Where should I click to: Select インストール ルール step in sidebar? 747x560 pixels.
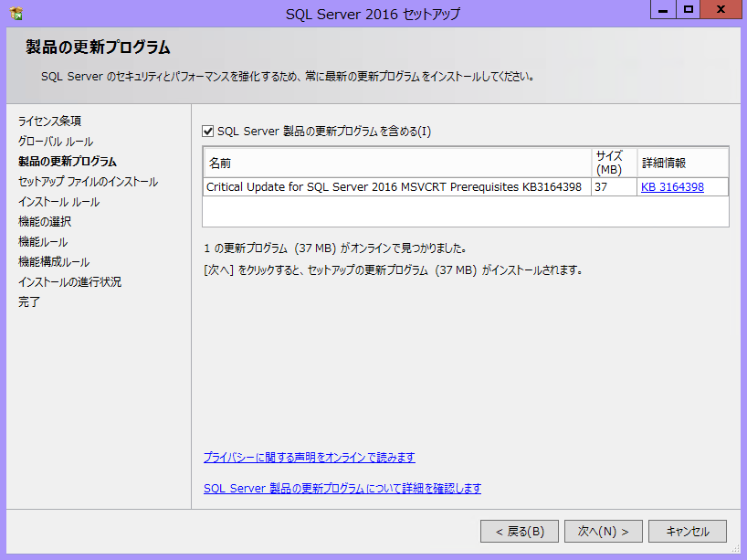tap(58, 202)
